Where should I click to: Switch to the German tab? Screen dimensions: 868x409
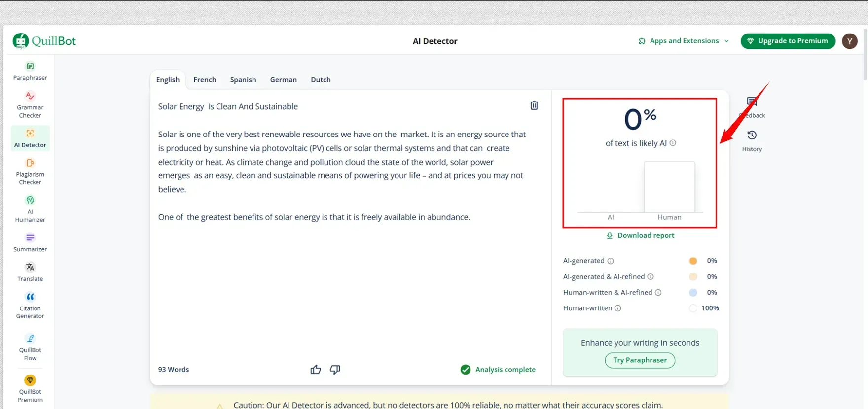pyautogui.click(x=283, y=79)
